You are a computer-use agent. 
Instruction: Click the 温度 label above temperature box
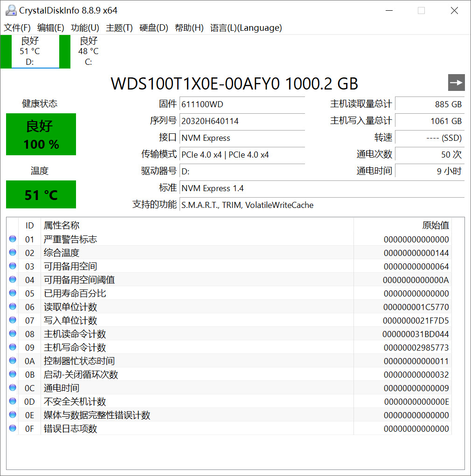click(x=40, y=171)
